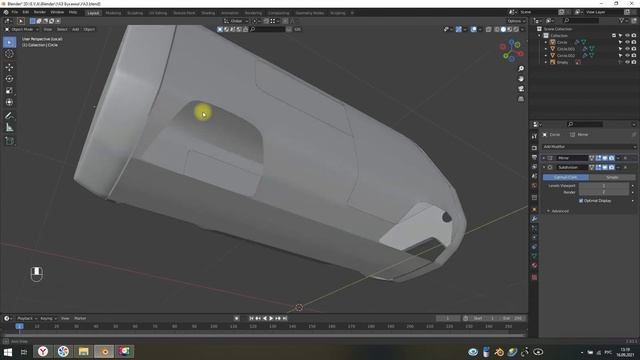Viewport: 640px width, 360px height.
Task: Select the Select Box tool
Action: 9,42
